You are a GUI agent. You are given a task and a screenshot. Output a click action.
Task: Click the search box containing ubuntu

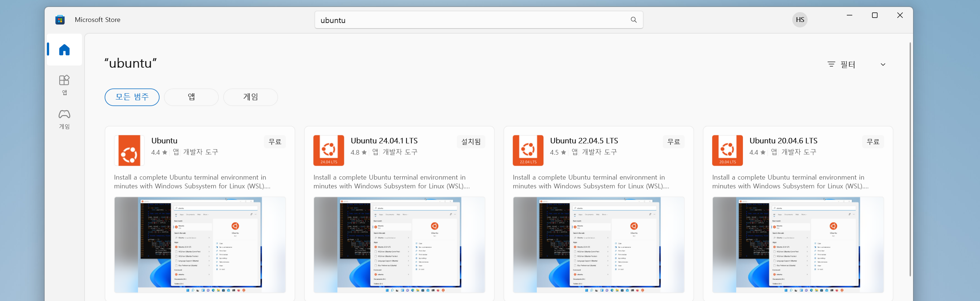[479, 20]
